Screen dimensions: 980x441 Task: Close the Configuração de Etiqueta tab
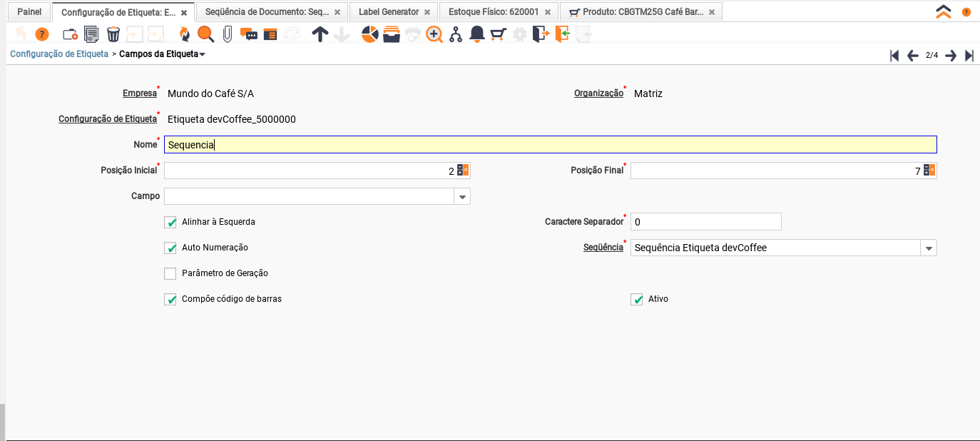184,13
